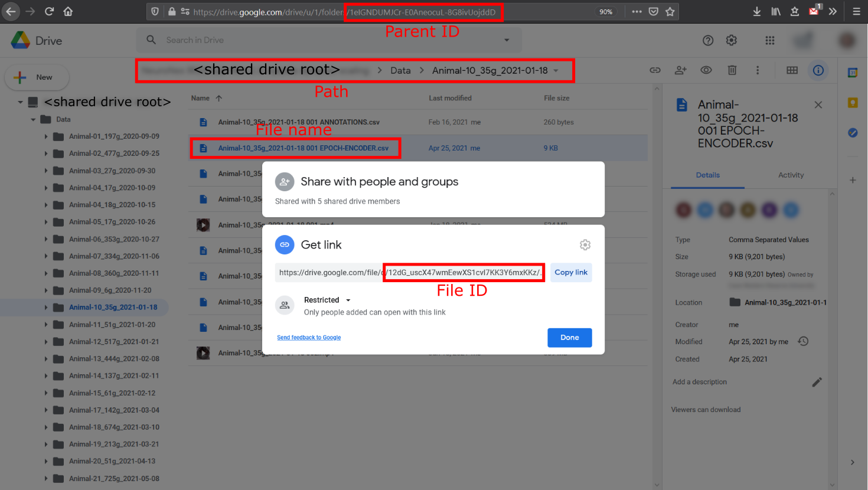Click the Share add-person toolbar icon

[681, 70]
